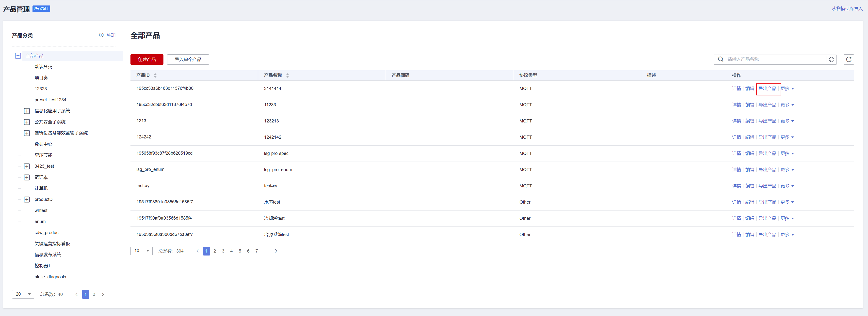Select 数据中心 category in tree
868x316 pixels.
(43, 144)
